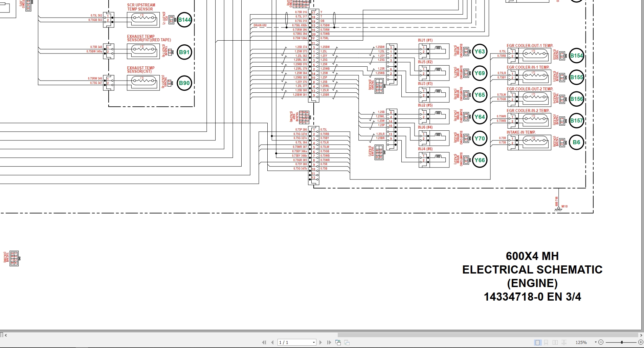Click the horizontal scrollbar right arrow
The height and width of the screenshot is (348, 644).
tap(641, 335)
